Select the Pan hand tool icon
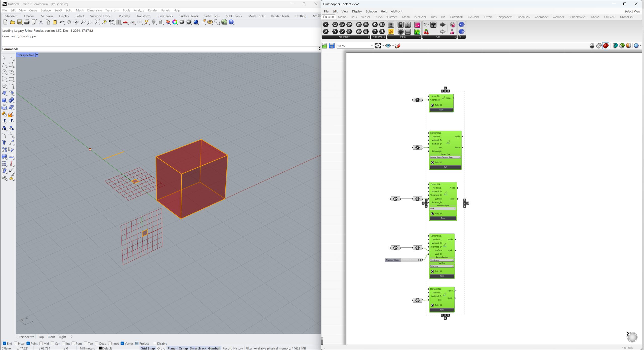The image size is (644, 350). tap(69, 22)
